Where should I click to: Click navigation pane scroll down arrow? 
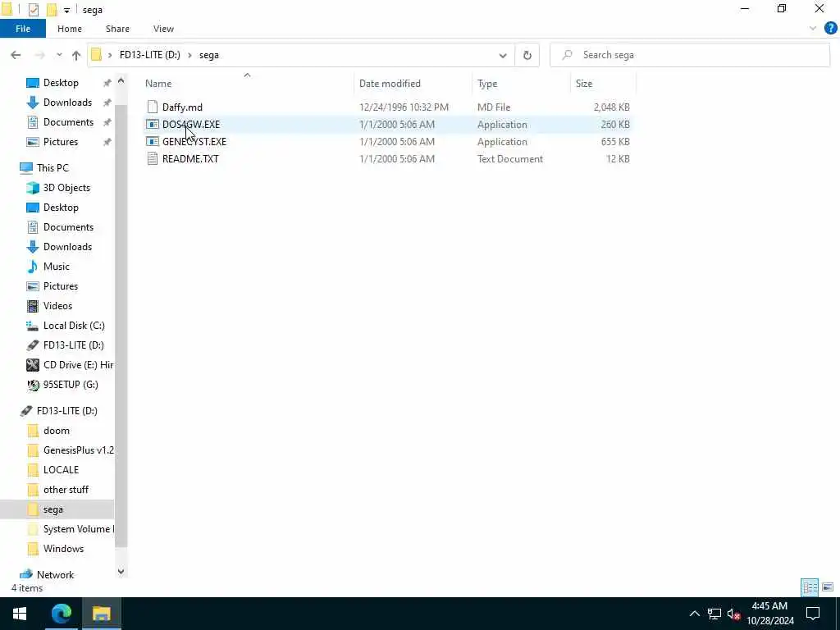tap(121, 572)
